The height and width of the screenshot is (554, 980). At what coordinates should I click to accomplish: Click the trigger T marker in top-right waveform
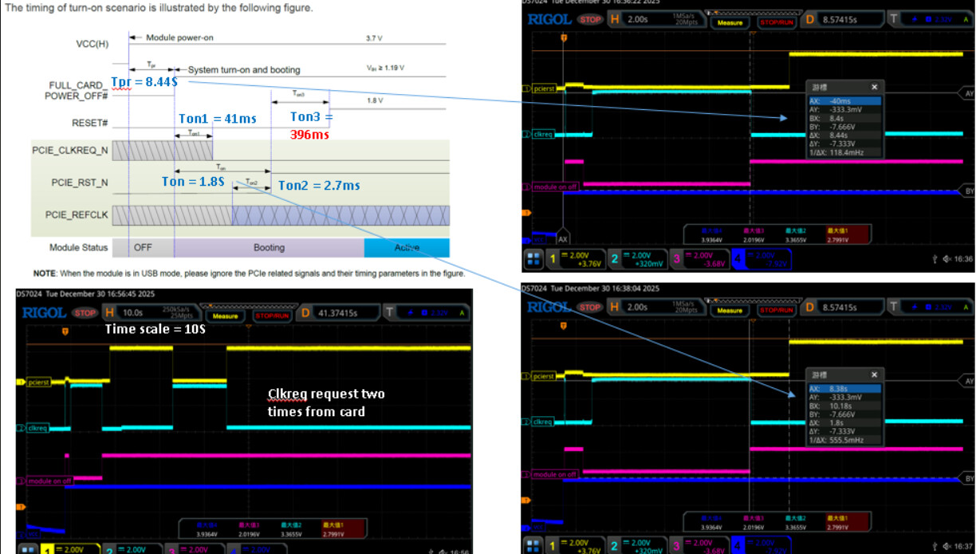tap(564, 37)
